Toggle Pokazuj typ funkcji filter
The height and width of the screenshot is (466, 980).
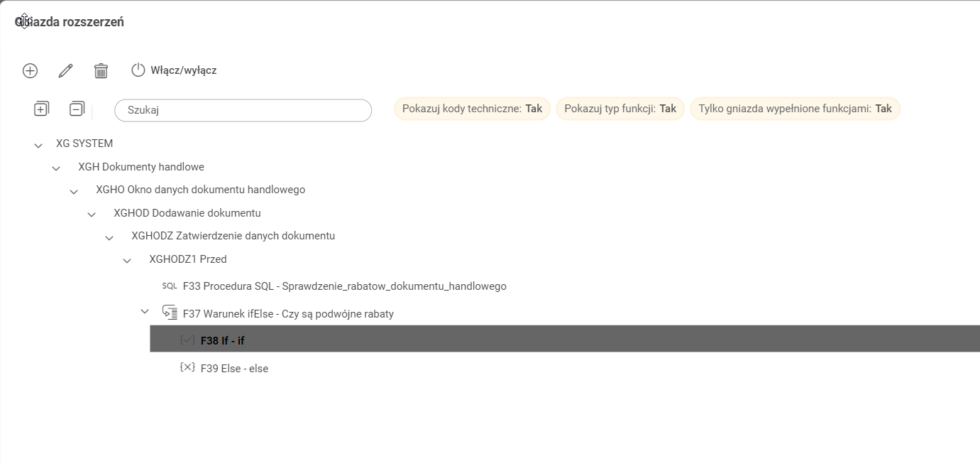click(620, 109)
